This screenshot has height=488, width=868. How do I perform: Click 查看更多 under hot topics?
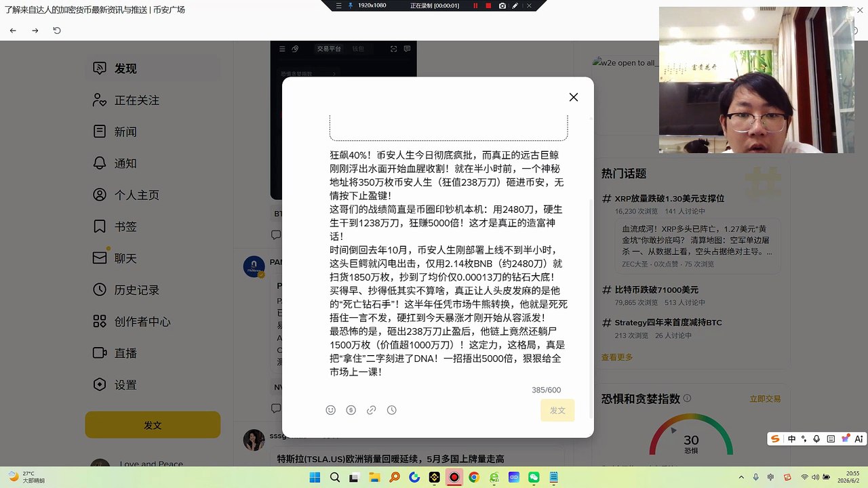[617, 357]
